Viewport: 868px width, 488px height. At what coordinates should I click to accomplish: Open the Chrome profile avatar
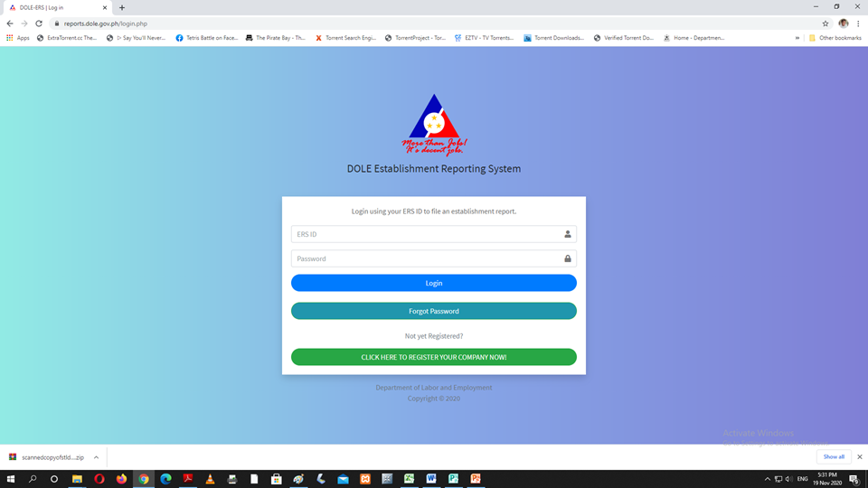pos(843,23)
